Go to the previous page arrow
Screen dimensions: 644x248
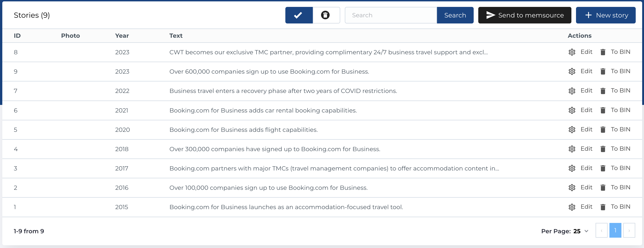[601, 231]
